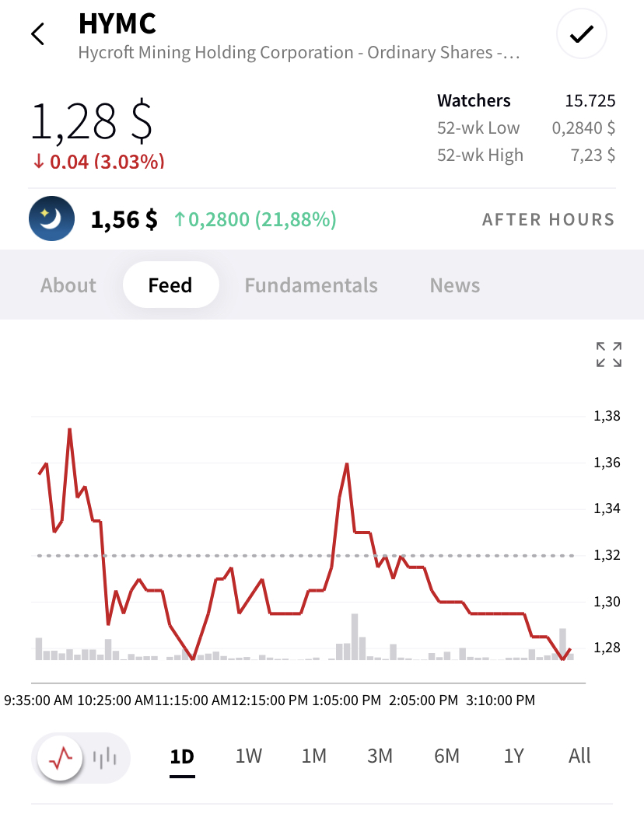Tap the HYMC ticker title
The height and width of the screenshot is (821, 644).
[117, 23]
